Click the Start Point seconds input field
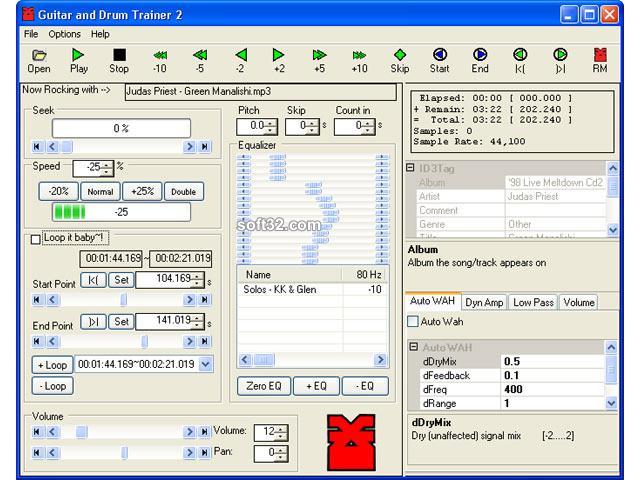Screen dimensions: 640x480 (x=164, y=280)
